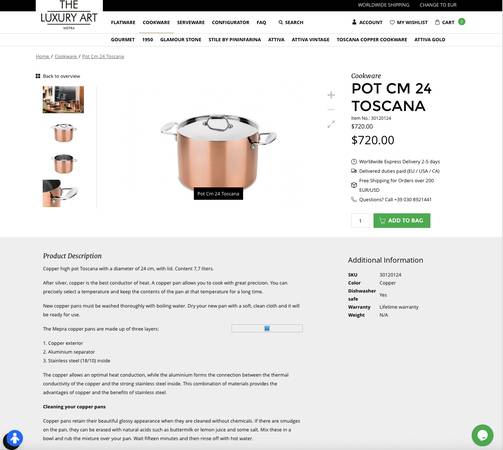Open the Cookware menu
The height and width of the screenshot is (450, 503).
pos(156,22)
